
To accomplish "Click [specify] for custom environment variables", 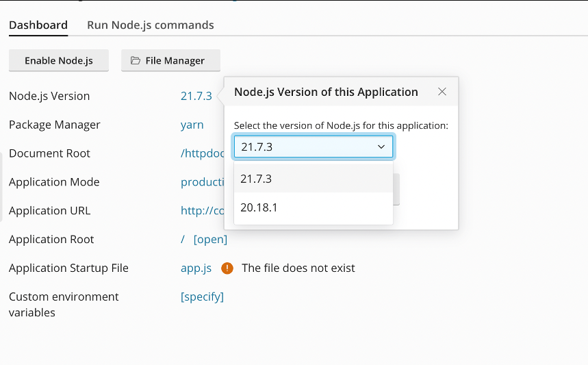I will click(202, 297).
